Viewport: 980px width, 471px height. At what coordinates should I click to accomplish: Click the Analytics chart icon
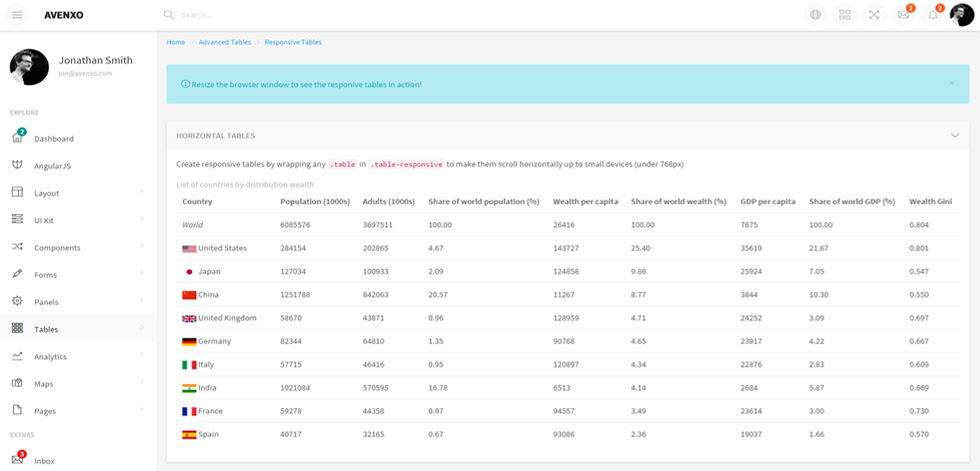[x=17, y=356]
